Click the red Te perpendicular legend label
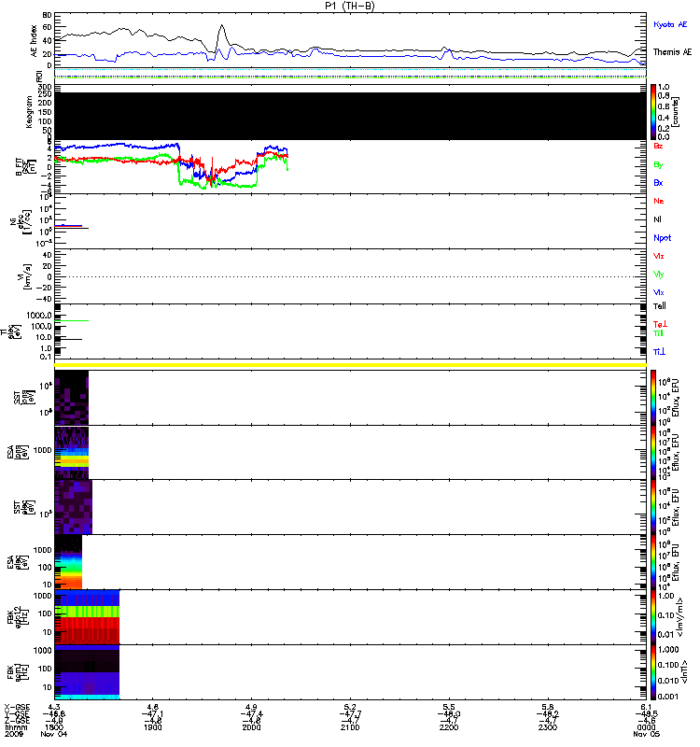This screenshot has width=700, height=747. click(x=660, y=324)
